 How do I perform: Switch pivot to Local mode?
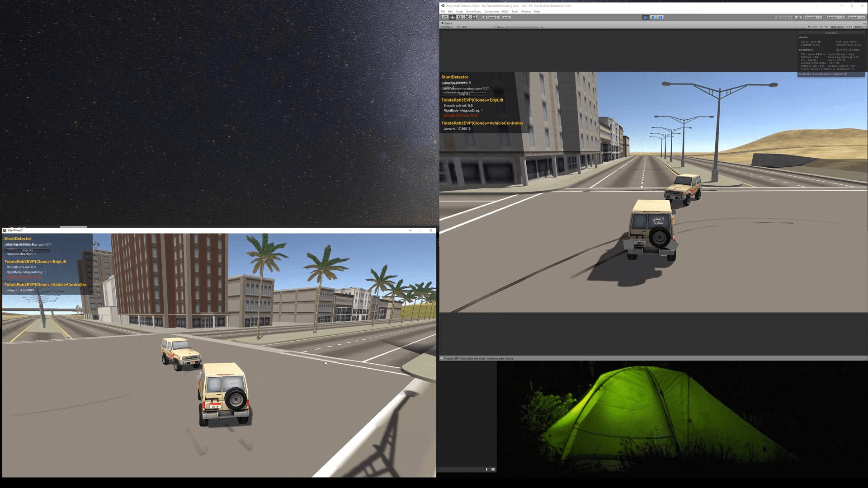(505, 17)
